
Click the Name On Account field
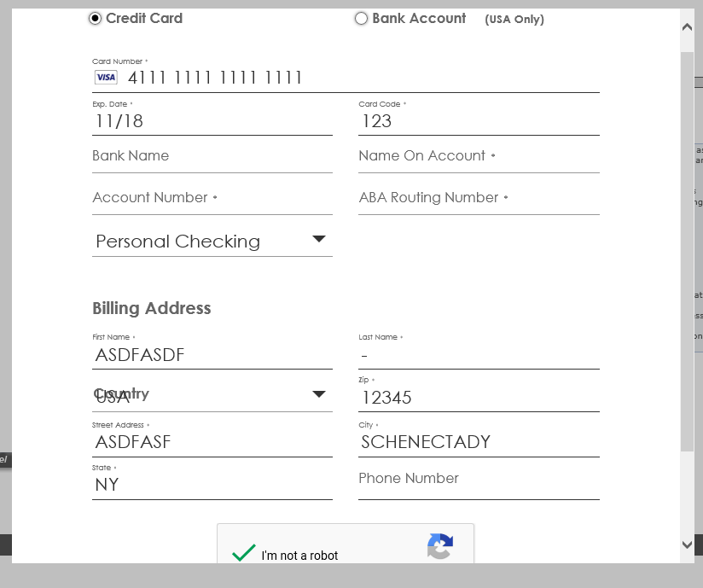pyautogui.click(x=478, y=155)
